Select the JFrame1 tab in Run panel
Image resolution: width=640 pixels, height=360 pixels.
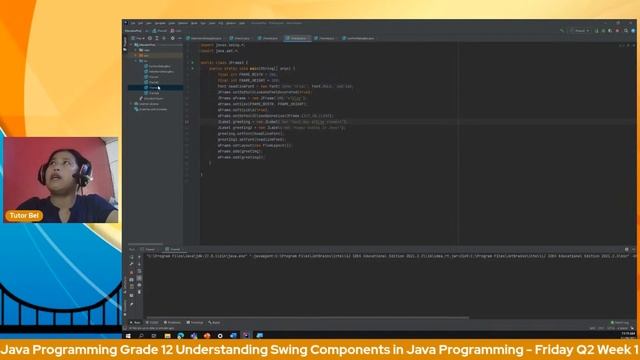(x=173, y=249)
